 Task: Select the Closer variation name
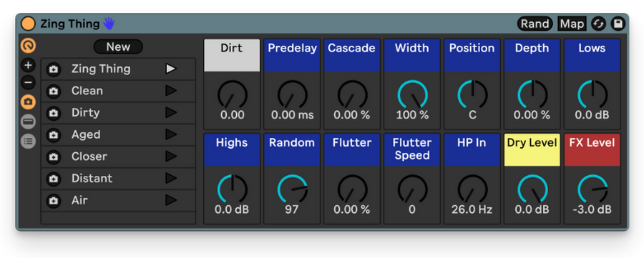(x=89, y=157)
